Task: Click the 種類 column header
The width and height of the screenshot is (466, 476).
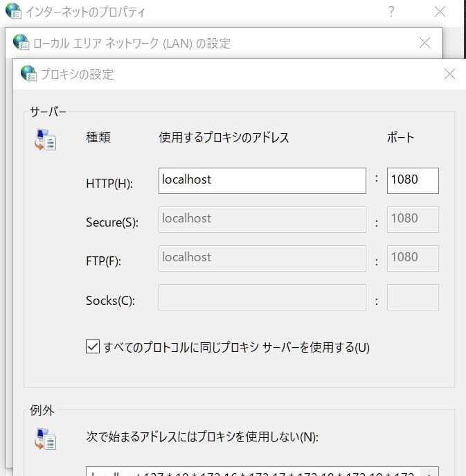Action: point(98,137)
